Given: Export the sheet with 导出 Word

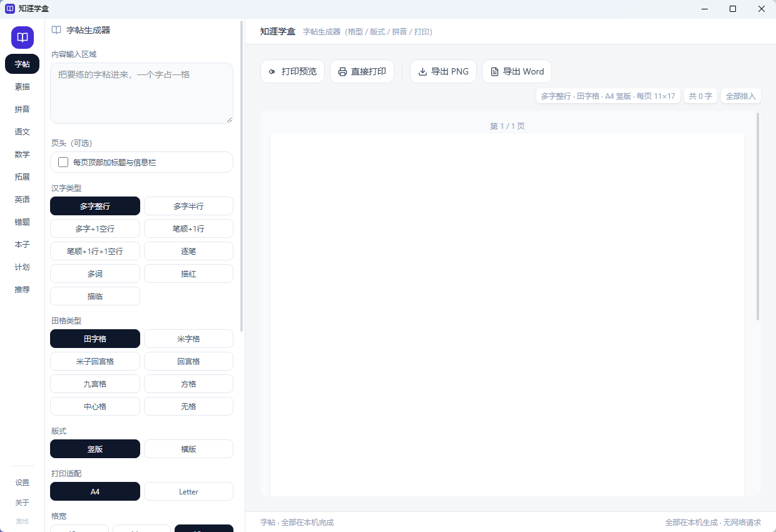Looking at the screenshot, I should pyautogui.click(x=517, y=71).
